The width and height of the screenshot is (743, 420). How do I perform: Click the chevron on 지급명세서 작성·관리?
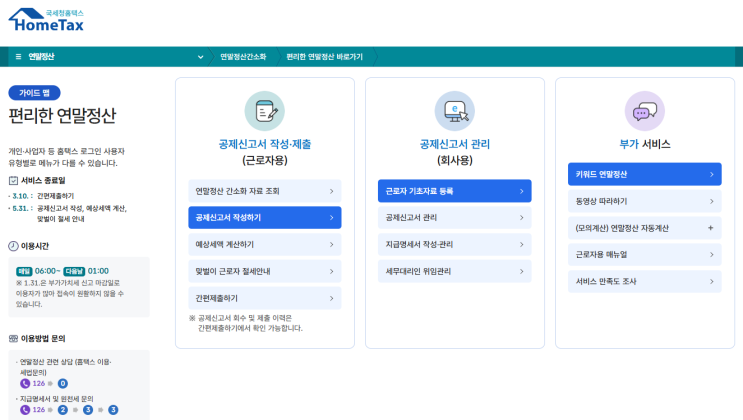[x=522, y=245]
